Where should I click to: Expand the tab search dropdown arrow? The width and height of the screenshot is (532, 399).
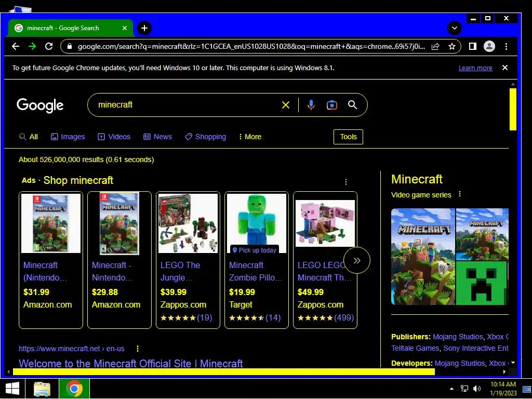point(454,28)
